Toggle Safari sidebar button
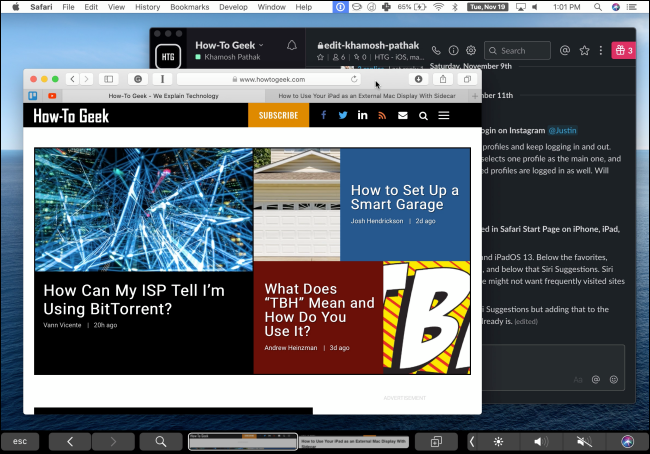Screen dimensions: 650x454 pyautogui.click(x=109, y=79)
